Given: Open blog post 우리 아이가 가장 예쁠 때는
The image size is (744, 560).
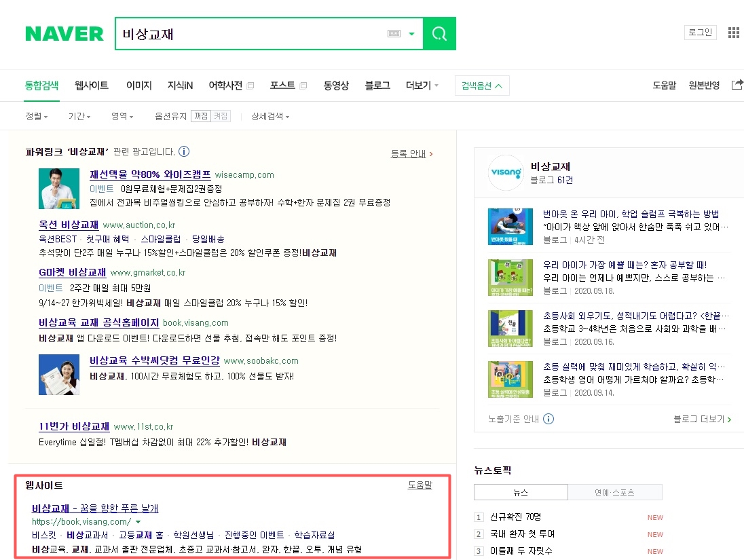Looking at the screenshot, I should tap(625, 265).
